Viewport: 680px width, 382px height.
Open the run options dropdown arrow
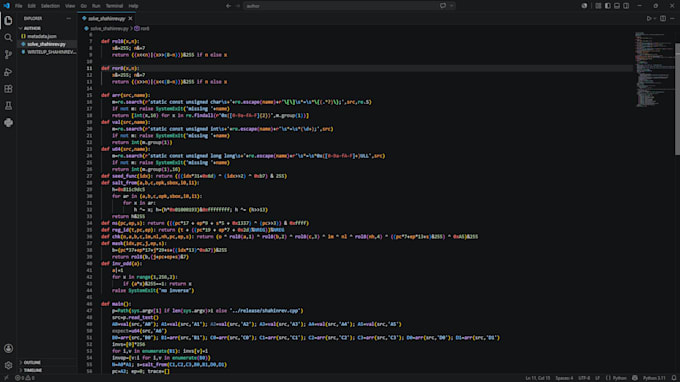(x=654, y=19)
